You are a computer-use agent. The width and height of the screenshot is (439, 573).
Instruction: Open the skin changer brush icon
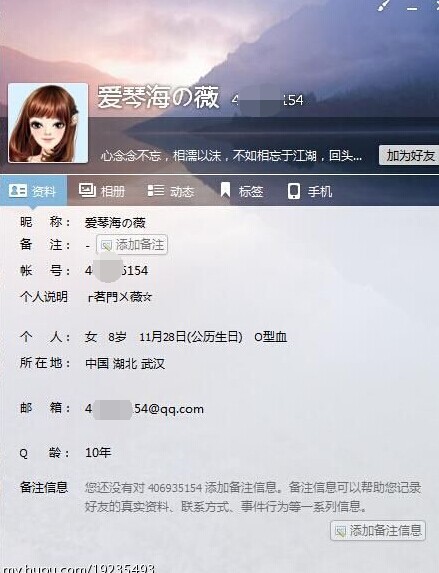pos(383,5)
